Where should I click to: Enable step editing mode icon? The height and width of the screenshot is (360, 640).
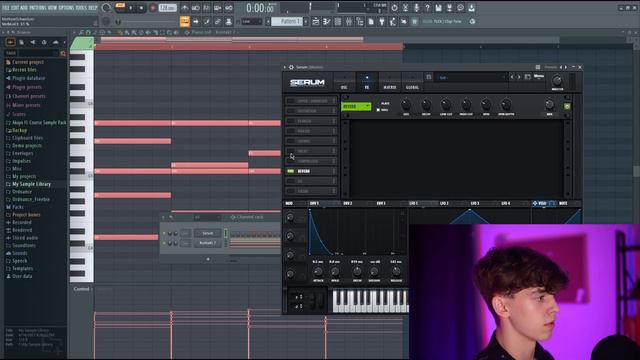(x=207, y=21)
